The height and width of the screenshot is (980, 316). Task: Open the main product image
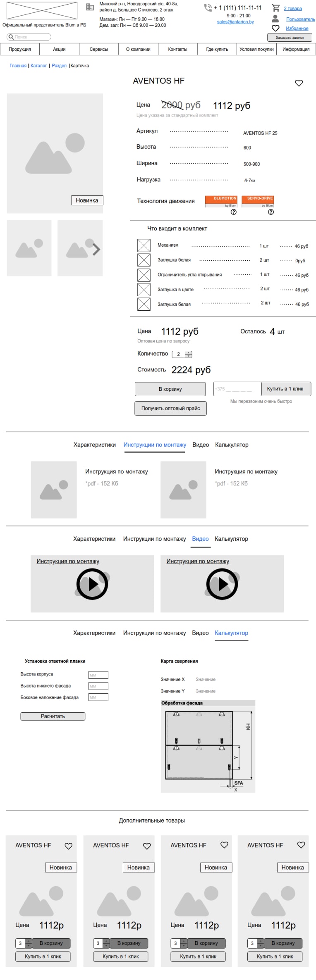coord(55,153)
